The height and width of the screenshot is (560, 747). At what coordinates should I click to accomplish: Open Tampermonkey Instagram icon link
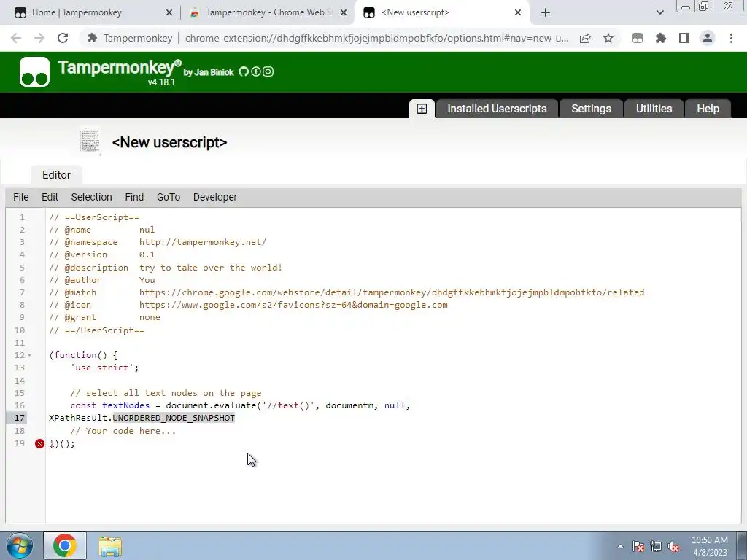point(268,71)
